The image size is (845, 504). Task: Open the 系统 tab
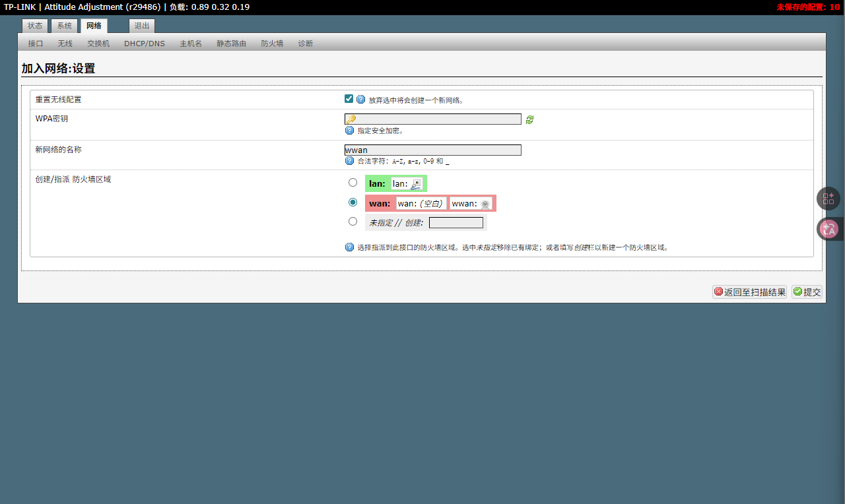[64, 26]
